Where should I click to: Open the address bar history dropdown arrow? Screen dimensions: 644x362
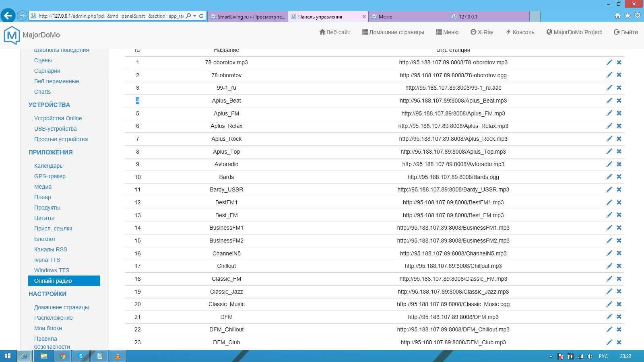tap(195, 16)
